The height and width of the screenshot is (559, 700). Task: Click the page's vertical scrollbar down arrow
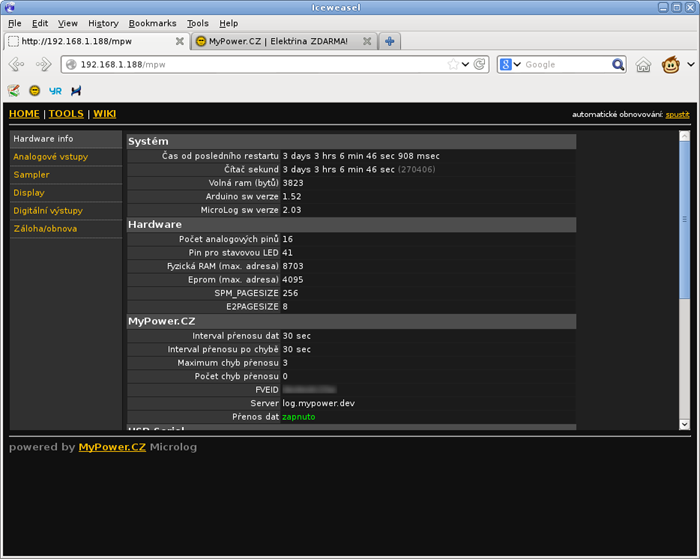685,424
